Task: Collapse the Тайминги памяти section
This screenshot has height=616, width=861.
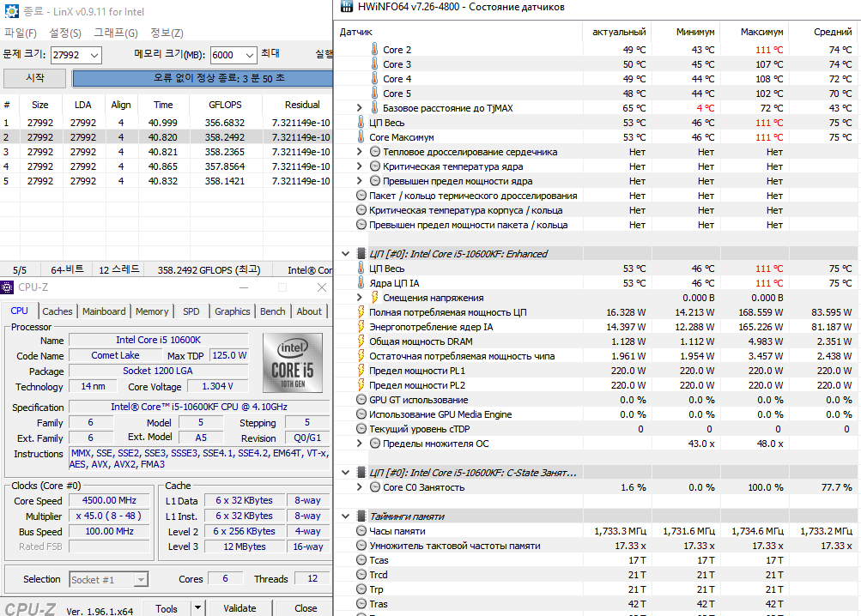Action: tap(345, 516)
